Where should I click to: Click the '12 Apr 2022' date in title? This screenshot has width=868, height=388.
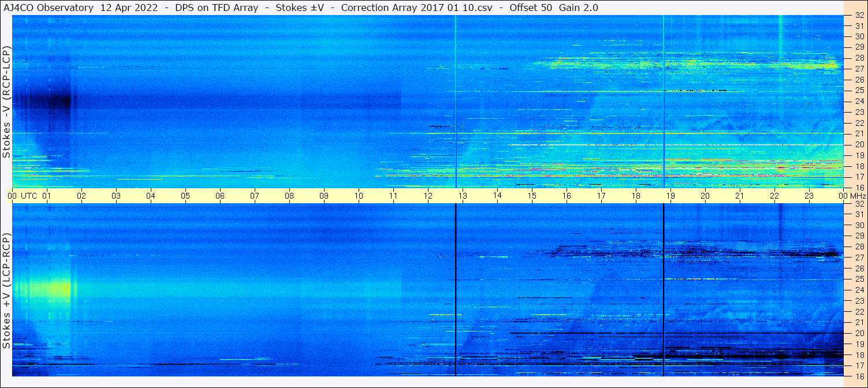click(x=129, y=8)
